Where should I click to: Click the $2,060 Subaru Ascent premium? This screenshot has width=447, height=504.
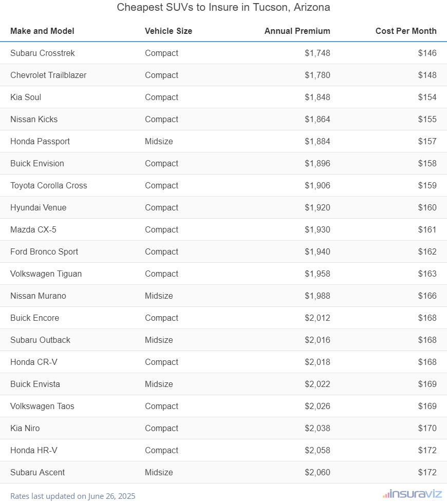click(317, 472)
